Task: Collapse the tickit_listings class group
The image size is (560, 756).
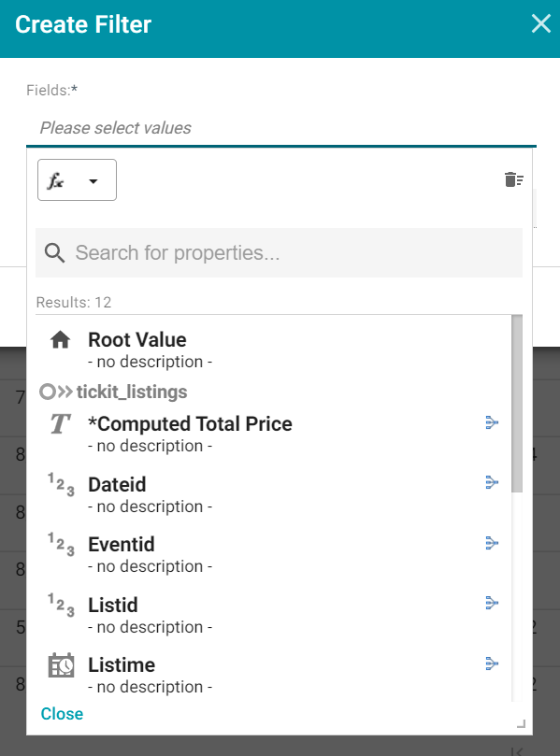Action: [114, 392]
